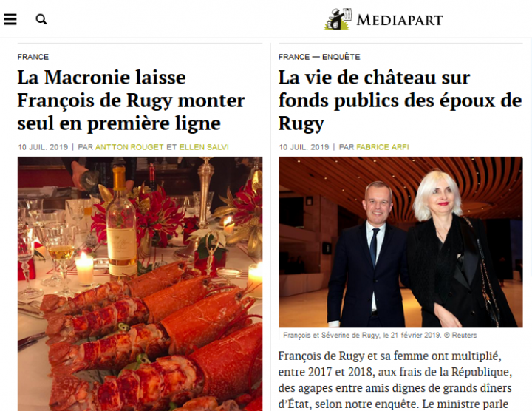Viewport: 532px width, 411px height.
Task: View author Ellen Salvi's page
Action: pos(204,147)
